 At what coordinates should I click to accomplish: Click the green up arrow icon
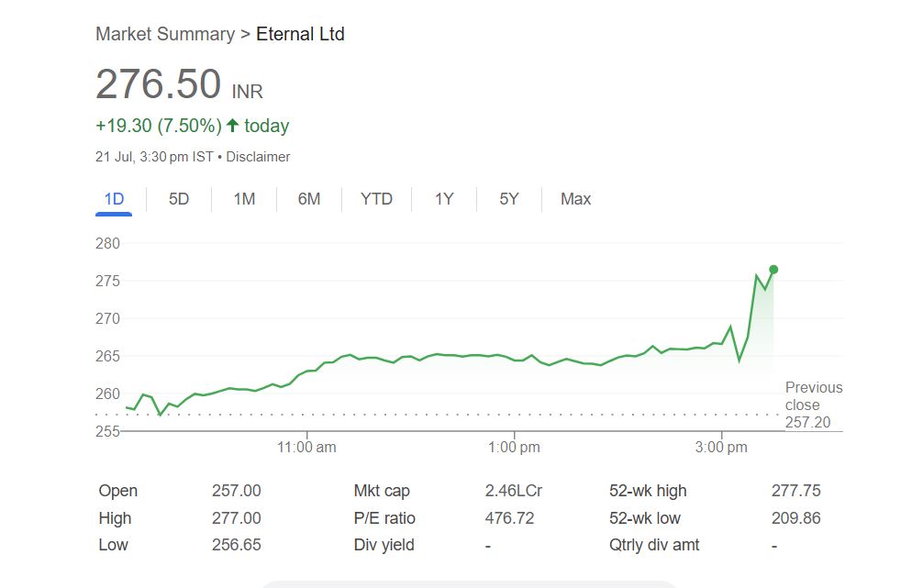[x=233, y=126]
